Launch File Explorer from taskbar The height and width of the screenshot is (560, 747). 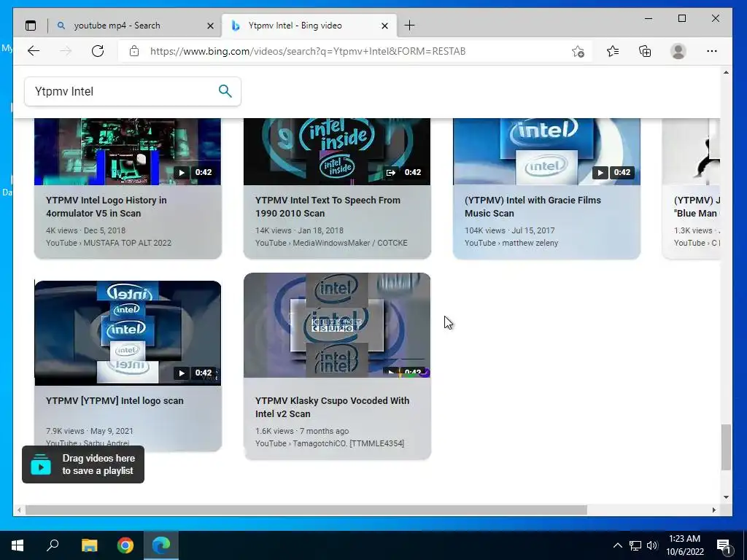(x=89, y=545)
